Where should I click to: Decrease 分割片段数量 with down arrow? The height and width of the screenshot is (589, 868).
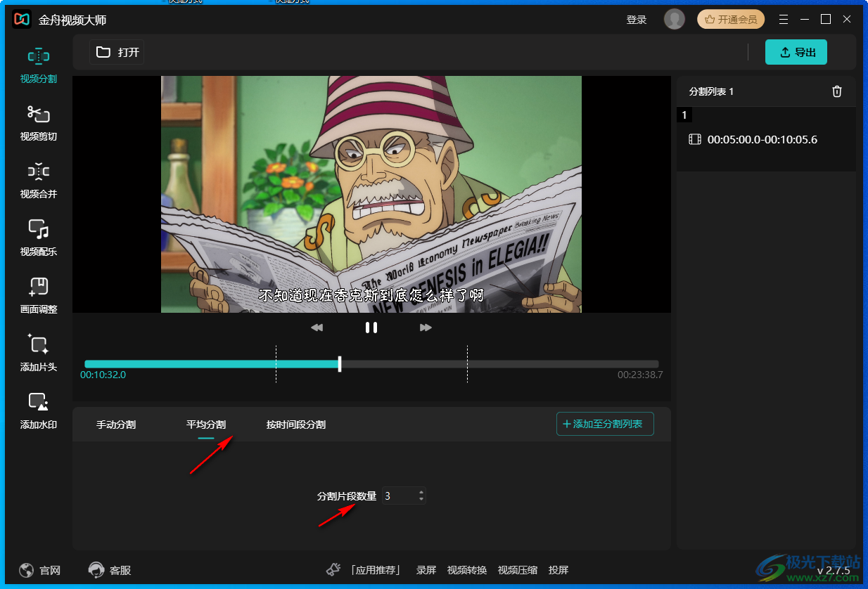click(x=421, y=499)
